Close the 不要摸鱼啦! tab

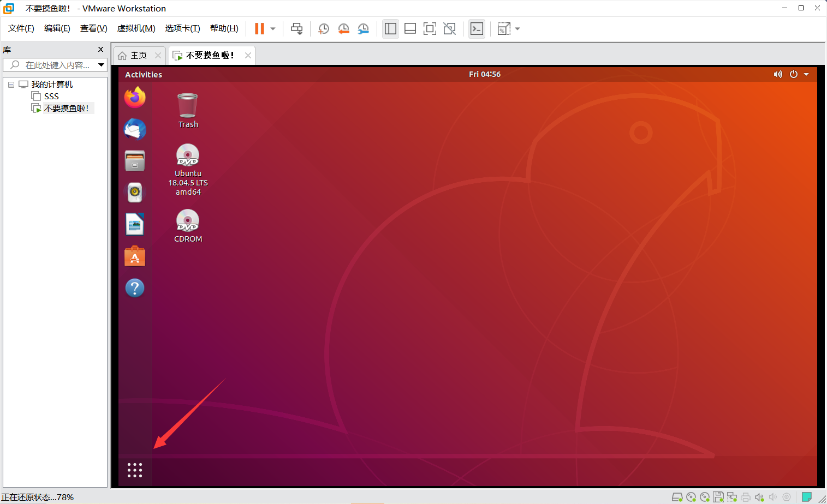click(x=248, y=55)
